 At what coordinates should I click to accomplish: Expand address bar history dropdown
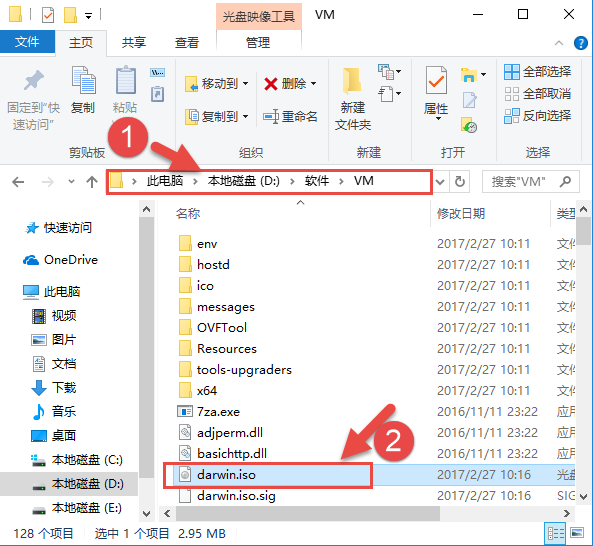[440, 182]
